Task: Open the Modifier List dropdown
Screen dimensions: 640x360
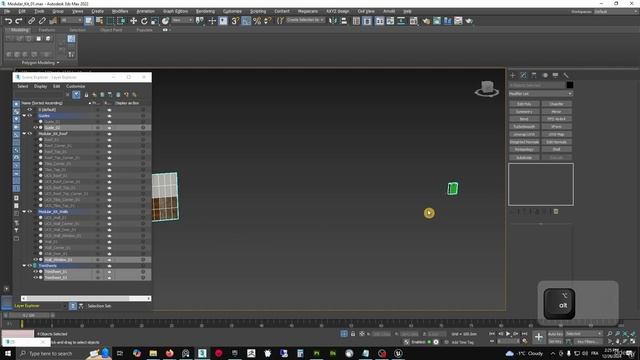Action: coord(540,94)
